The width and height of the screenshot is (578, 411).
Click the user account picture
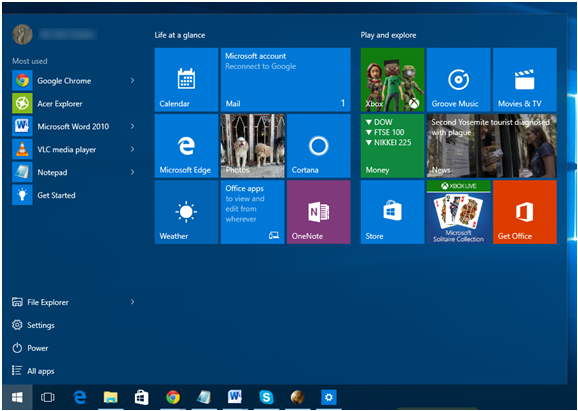point(22,35)
